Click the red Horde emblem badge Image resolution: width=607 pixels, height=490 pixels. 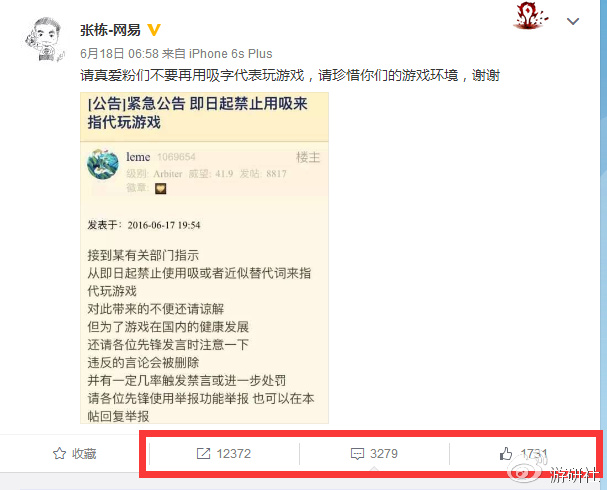click(530, 15)
